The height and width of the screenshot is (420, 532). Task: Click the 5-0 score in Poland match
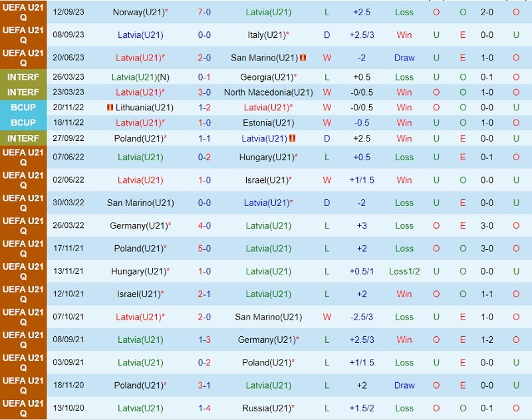pyautogui.click(x=204, y=249)
